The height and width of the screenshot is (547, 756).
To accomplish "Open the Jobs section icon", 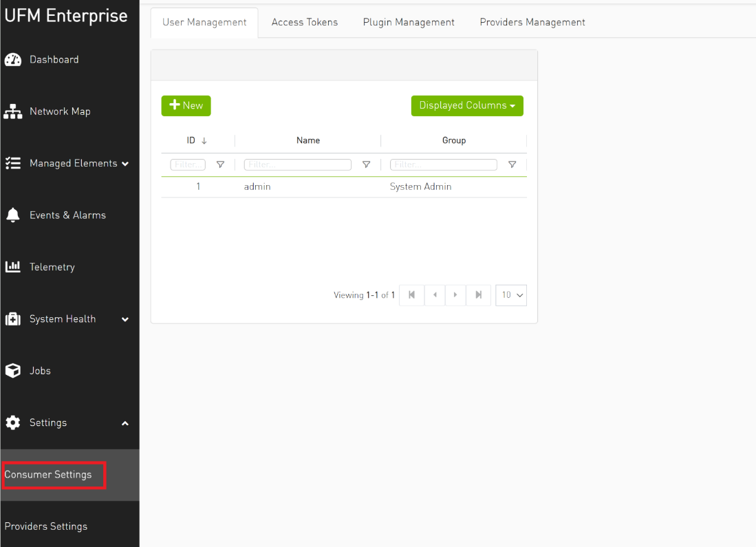I will [x=13, y=370].
